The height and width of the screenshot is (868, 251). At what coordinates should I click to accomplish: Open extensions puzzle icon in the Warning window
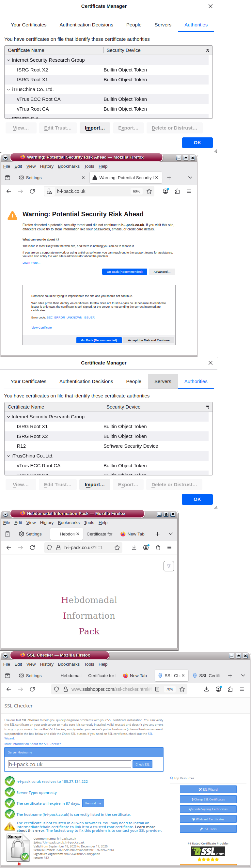(x=177, y=192)
